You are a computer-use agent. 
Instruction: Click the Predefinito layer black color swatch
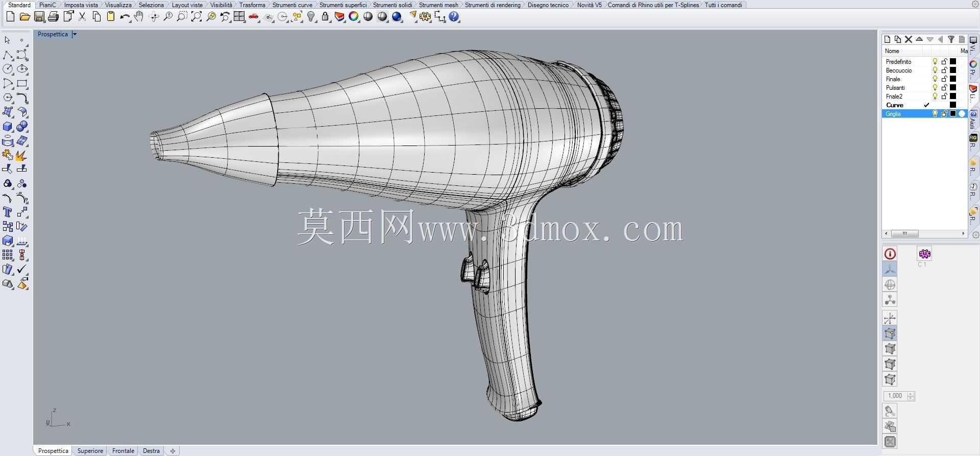point(953,62)
